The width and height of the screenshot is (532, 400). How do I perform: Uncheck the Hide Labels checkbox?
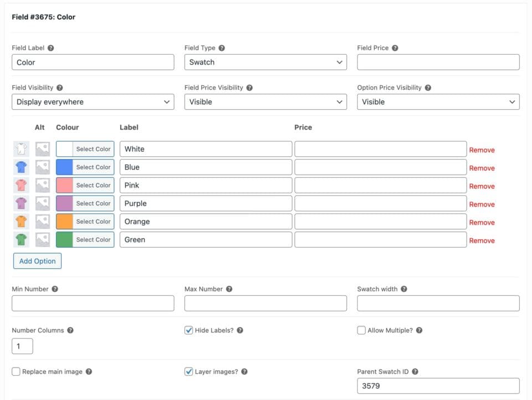(189, 330)
